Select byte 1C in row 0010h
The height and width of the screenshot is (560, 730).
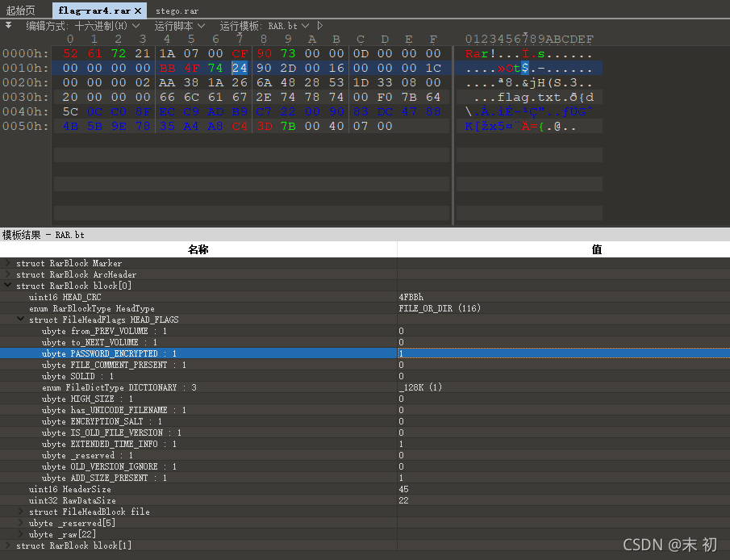coord(433,68)
